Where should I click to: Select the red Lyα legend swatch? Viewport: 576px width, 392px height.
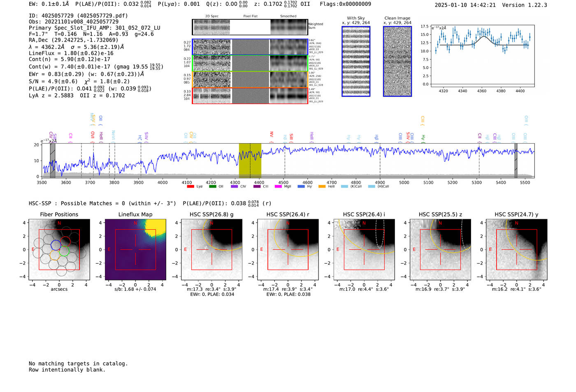click(x=190, y=187)
